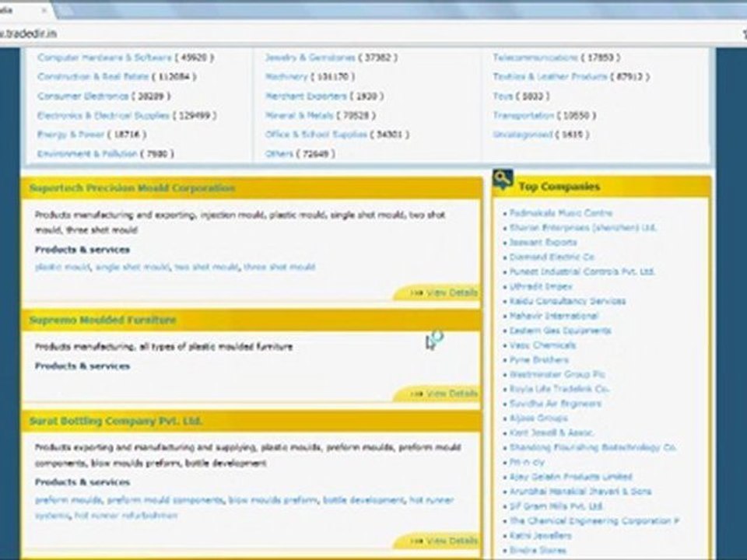Screen dimensions: 747x560
Task: Open Mineral & Metals category
Action: pyautogui.click(x=299, y=116)
